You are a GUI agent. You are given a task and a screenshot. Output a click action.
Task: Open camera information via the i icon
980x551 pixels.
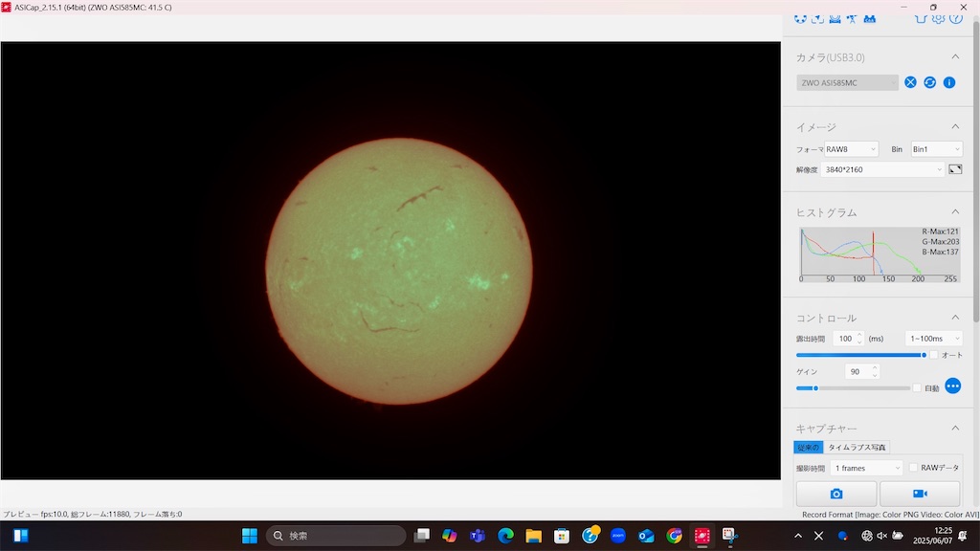pyautogui.click(x=949, y=82)
